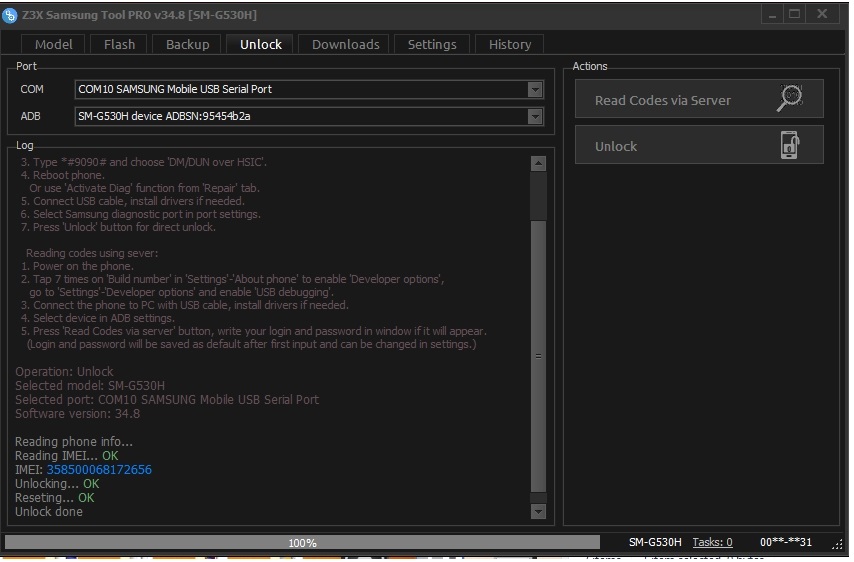The width and height of the screenshot is (854, 562).
Task: Click the log scrollbar down arrow
Action: click(x=538, y=511)
